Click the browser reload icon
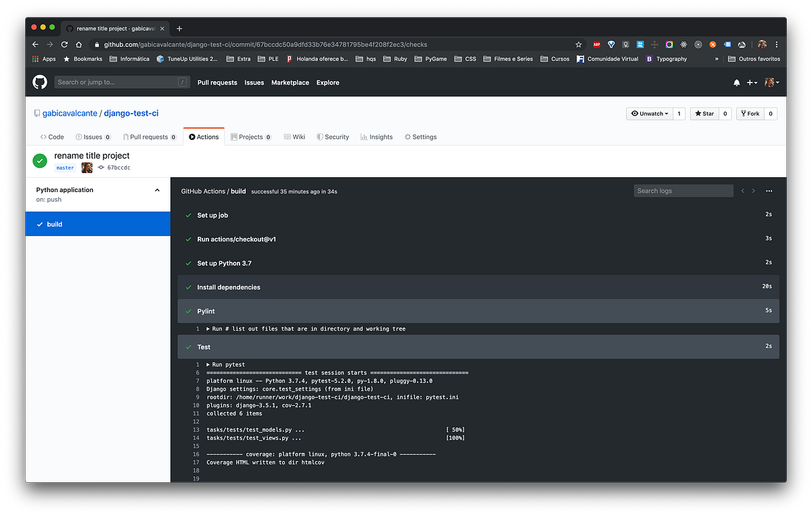This screenshot has height=516, width=812. 64,43
